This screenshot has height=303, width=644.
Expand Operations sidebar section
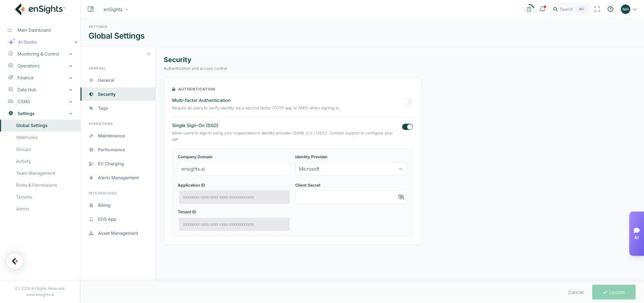coord(40,66)
